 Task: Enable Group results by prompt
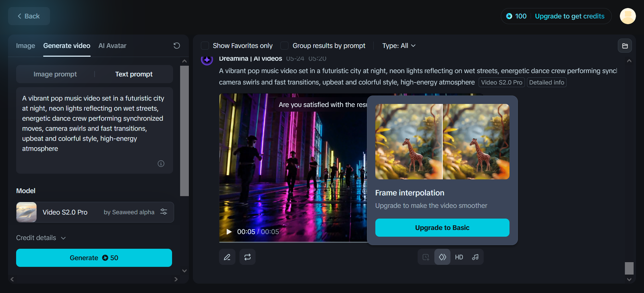(x=284, y=46)
